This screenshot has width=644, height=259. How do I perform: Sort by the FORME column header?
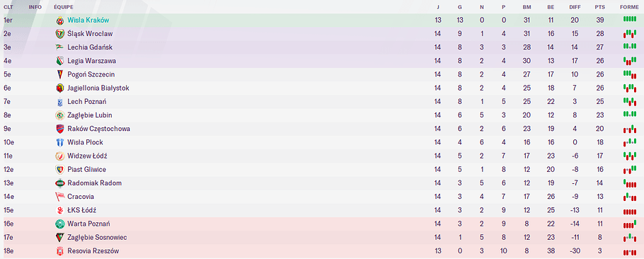pos(629,7)
